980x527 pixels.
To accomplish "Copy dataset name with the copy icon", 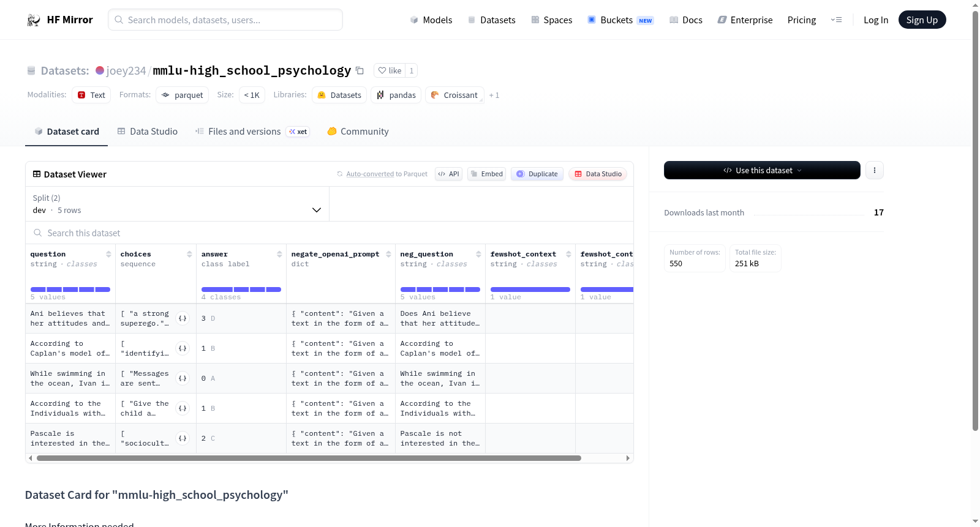I will click(x=360, y=71).
